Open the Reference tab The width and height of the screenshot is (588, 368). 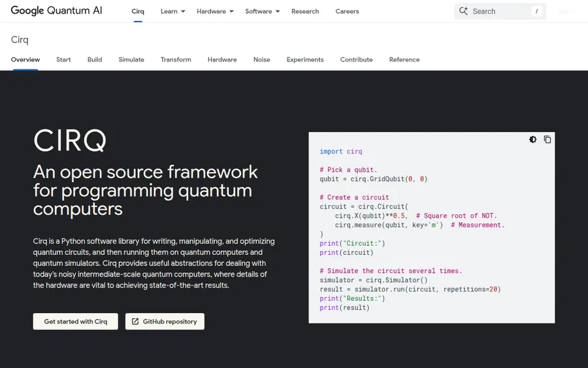click(x=404, y=59)
